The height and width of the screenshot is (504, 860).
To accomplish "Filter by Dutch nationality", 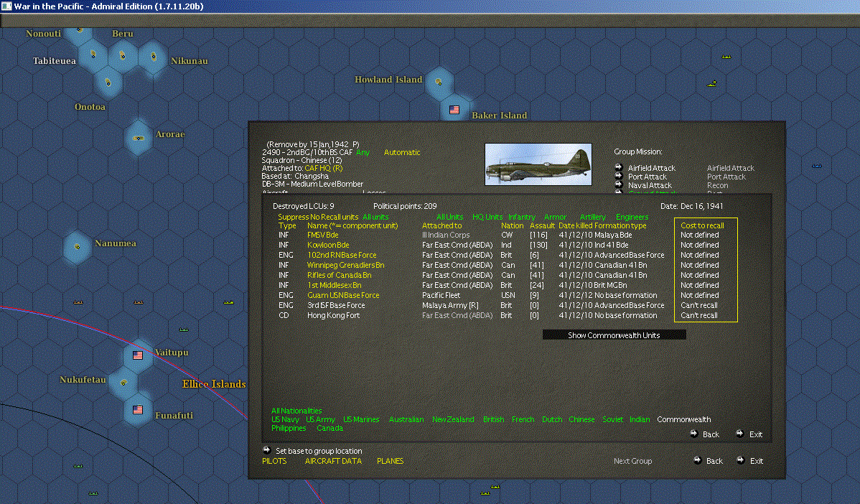I will pyautogui.click(x=552, y=419).
